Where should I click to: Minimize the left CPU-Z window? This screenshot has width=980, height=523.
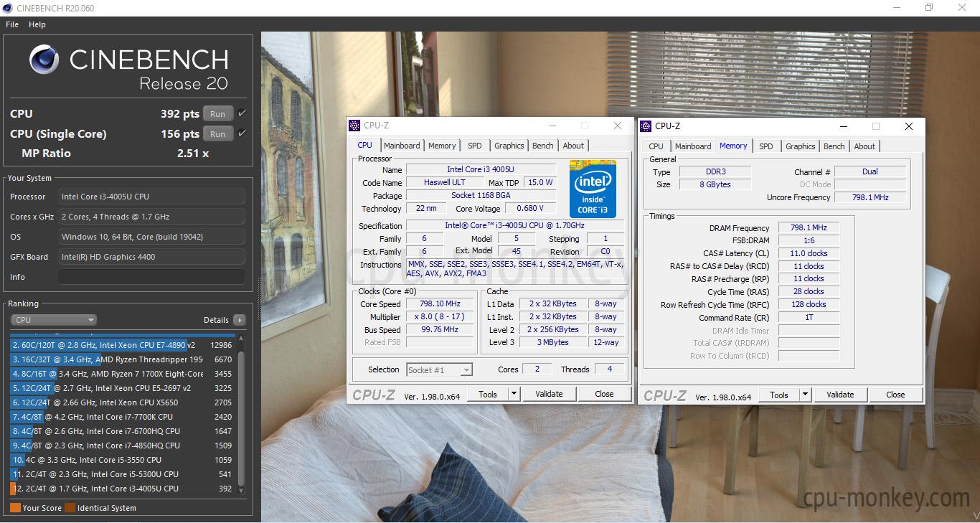click(552, 126)
